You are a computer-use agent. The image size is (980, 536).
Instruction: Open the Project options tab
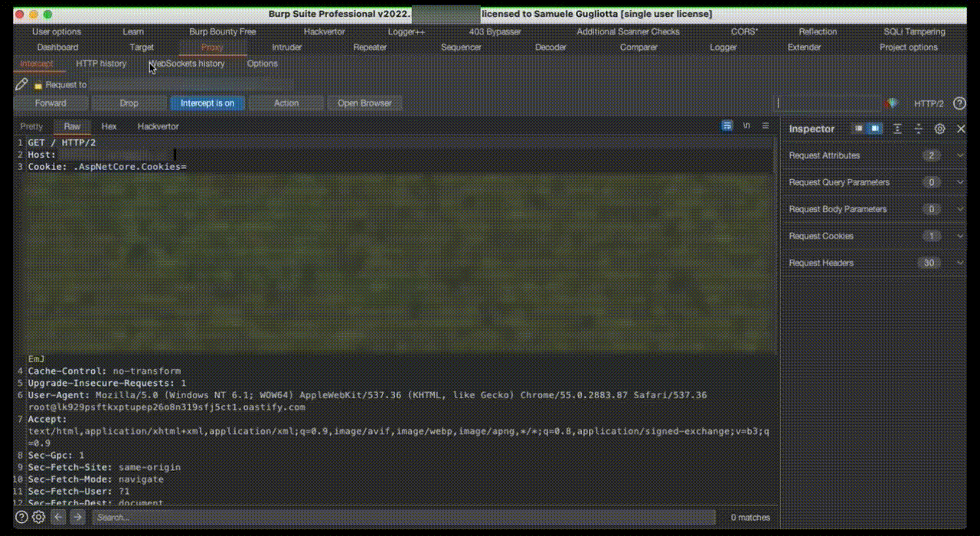tap(908, 47)
